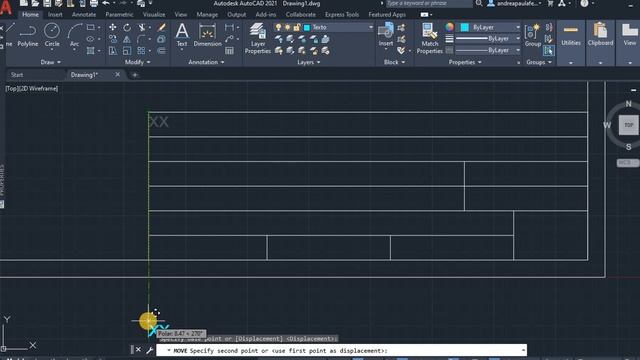The width and height of the screenshot is (640, 360).
Task: Expand the Draw panel
Action: tap(51, 62)
